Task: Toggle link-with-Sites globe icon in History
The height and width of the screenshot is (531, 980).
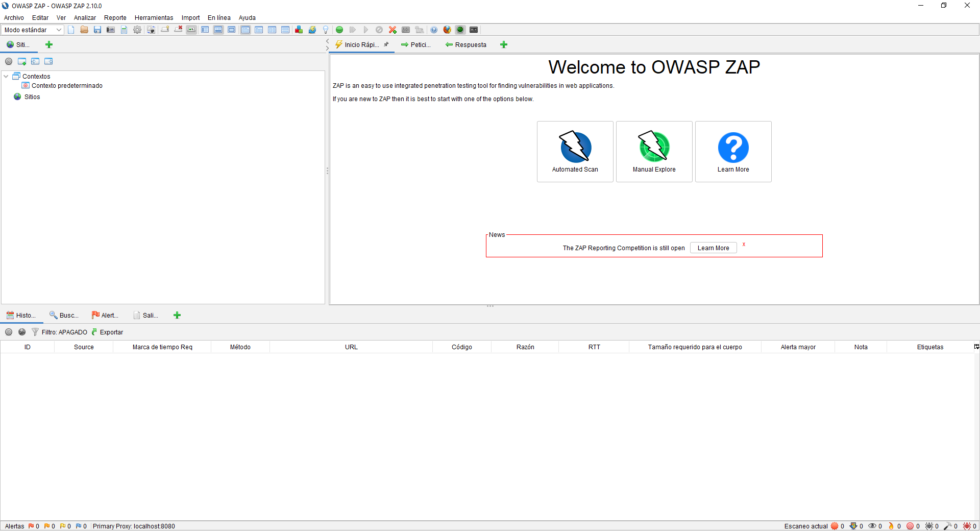Action: click(22, 332)
